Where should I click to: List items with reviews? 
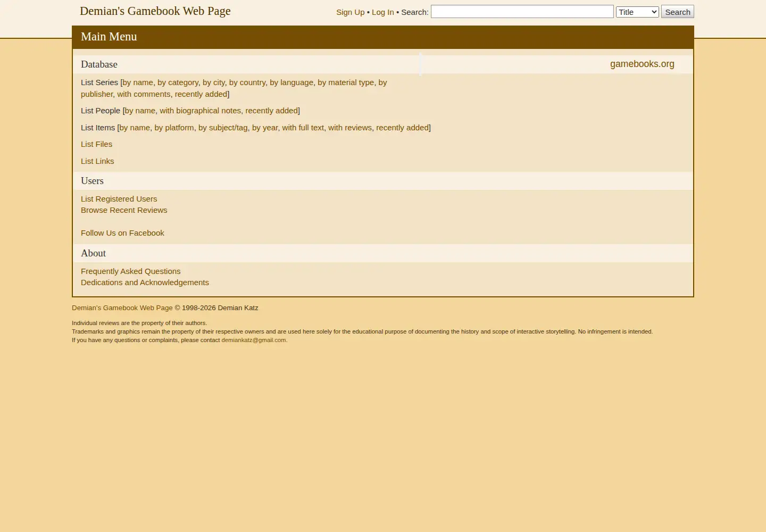click(350, 128)
